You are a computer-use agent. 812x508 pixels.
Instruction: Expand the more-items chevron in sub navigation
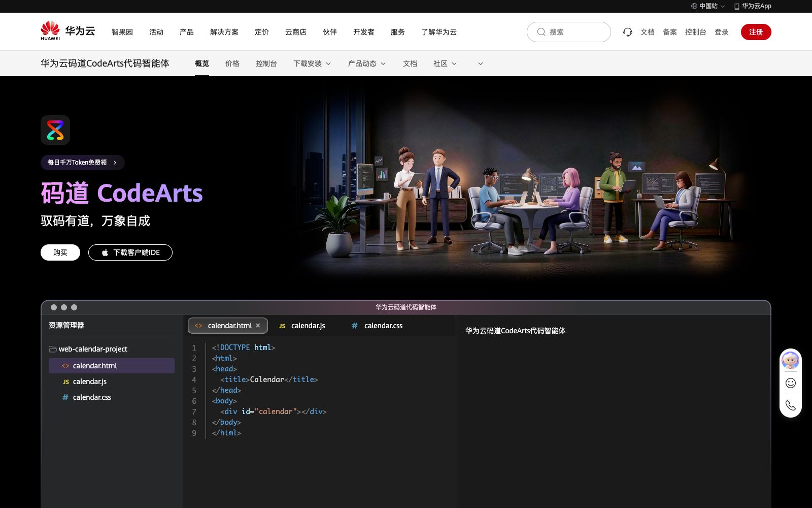[x=481, y=63]
